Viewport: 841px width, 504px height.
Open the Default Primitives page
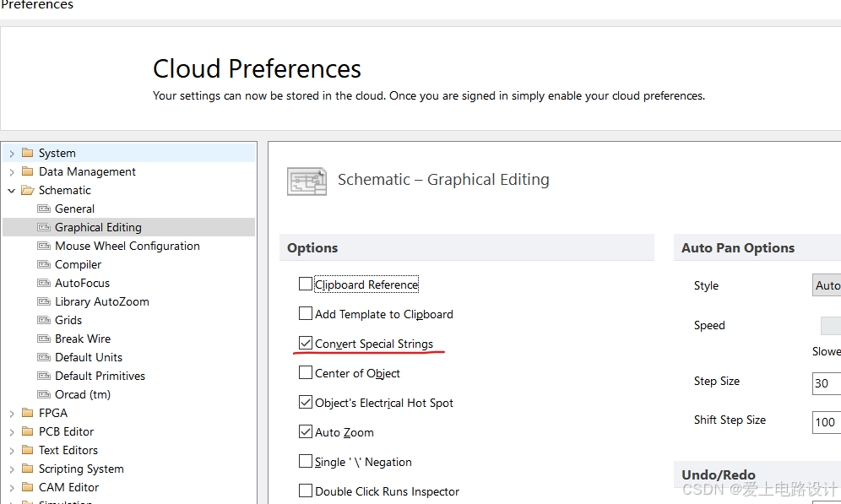tap(100, 376)
